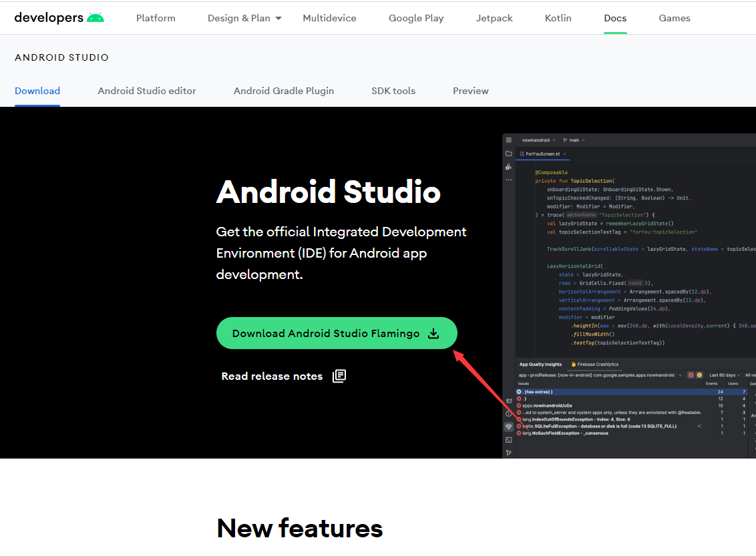Expand Last 60 days dropdown in preview
This screenshot has width=756, height=556.
[x=724, y=375]
